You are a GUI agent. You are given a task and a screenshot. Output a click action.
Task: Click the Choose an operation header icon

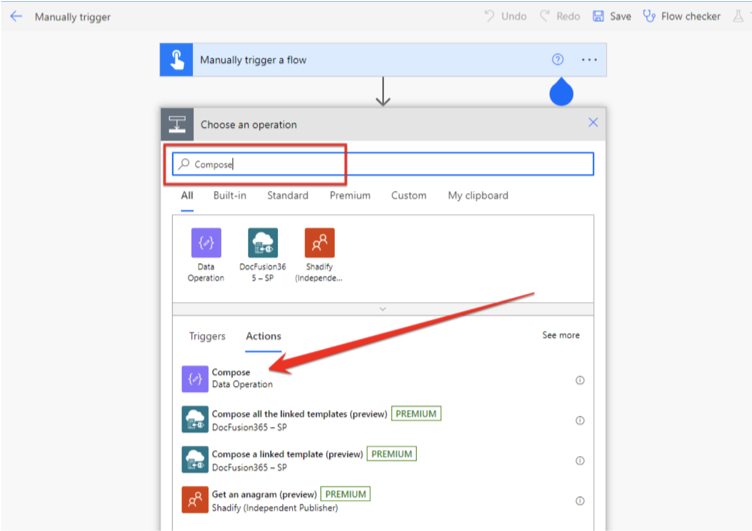(177, 125)
